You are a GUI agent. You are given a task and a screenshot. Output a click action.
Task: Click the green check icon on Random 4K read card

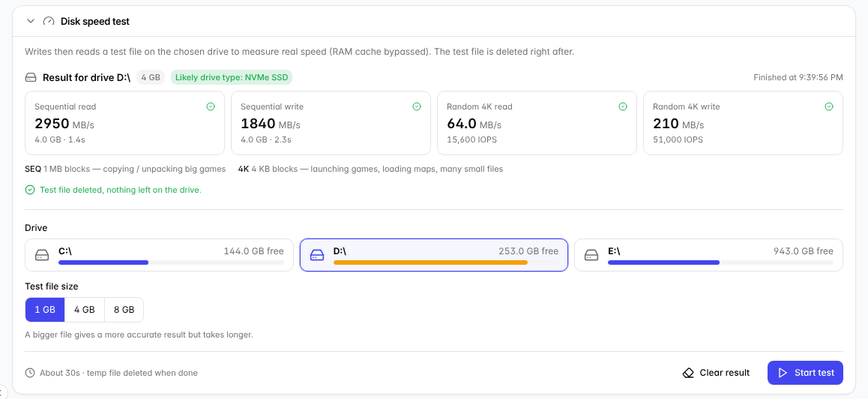point(623,106)
